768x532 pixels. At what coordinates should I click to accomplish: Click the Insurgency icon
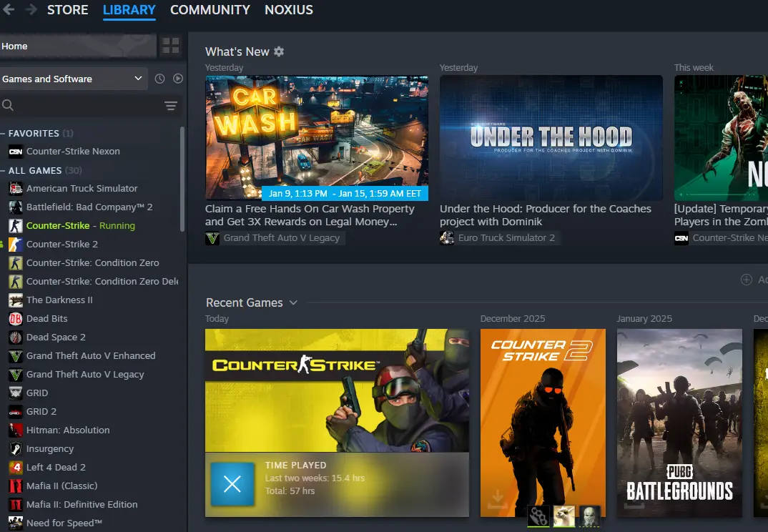(x=16, y=449)
